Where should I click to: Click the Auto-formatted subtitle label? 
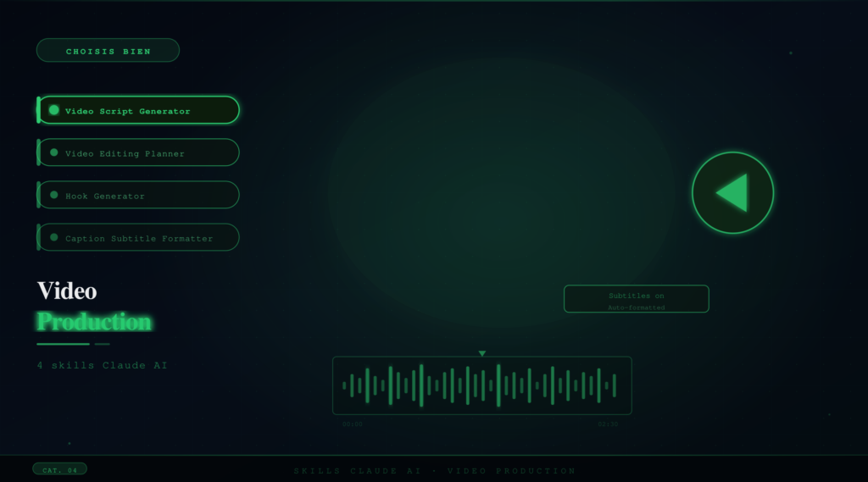tap(636, 307)
